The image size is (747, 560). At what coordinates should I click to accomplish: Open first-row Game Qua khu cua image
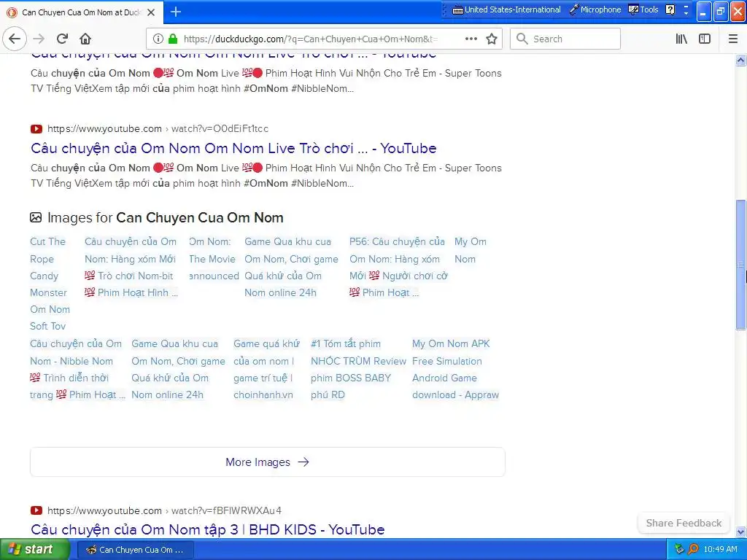[x=291, y=267]
